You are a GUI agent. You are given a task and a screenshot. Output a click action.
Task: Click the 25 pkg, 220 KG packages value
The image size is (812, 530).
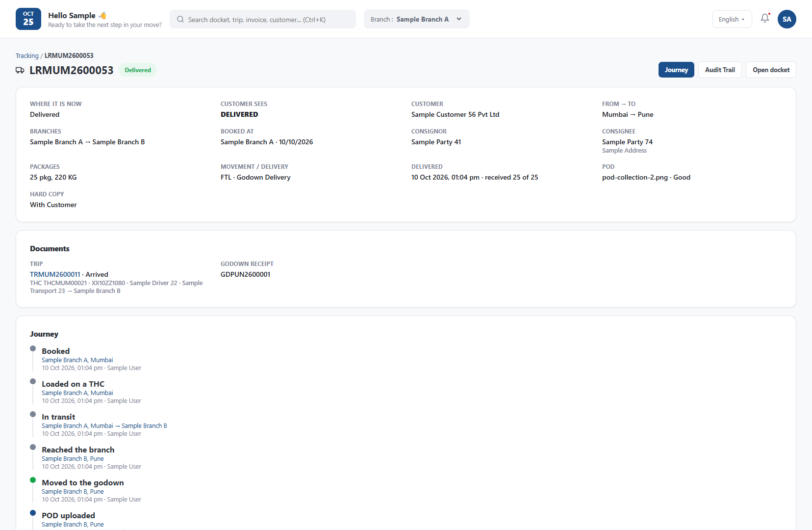[53, 177]
